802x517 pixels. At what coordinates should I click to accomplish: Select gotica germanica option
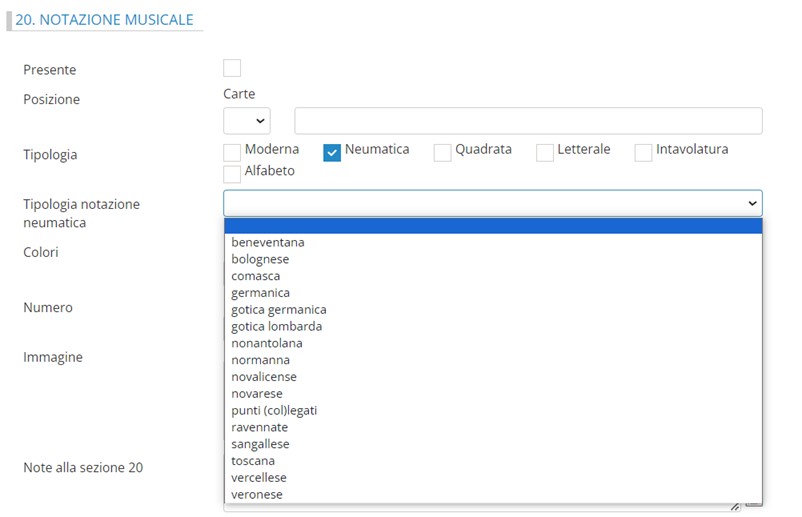(x=279, y=310)
